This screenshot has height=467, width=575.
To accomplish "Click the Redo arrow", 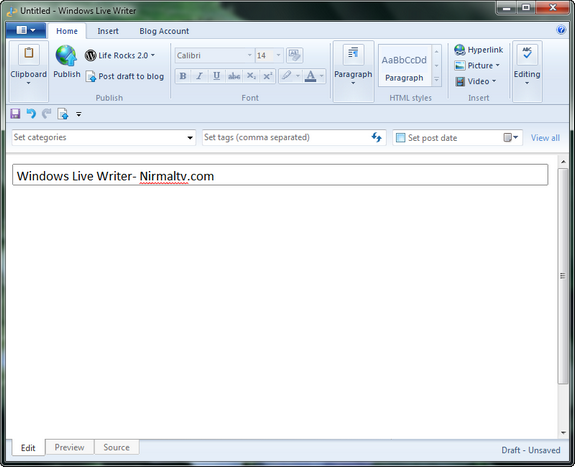I will pyautogui.click(x=47, y=114).
